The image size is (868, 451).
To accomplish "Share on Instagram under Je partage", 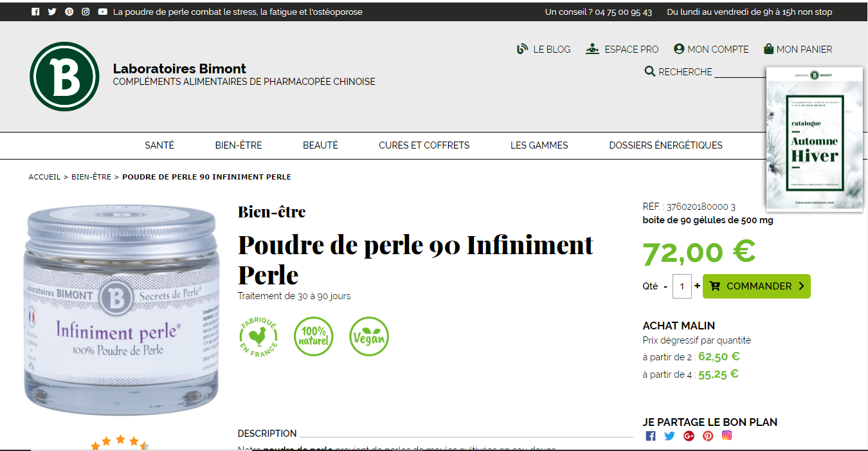I will click(727, 436).
